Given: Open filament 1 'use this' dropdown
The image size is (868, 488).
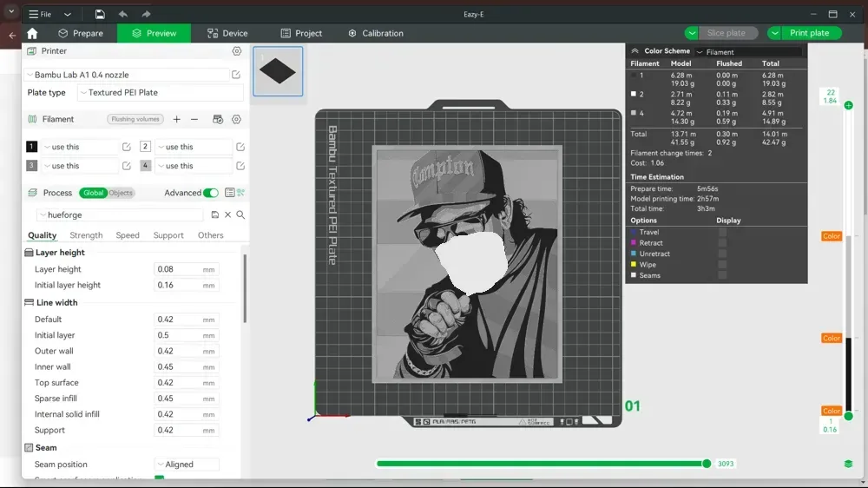Looking at the screenshot, I should coord(79,147).
